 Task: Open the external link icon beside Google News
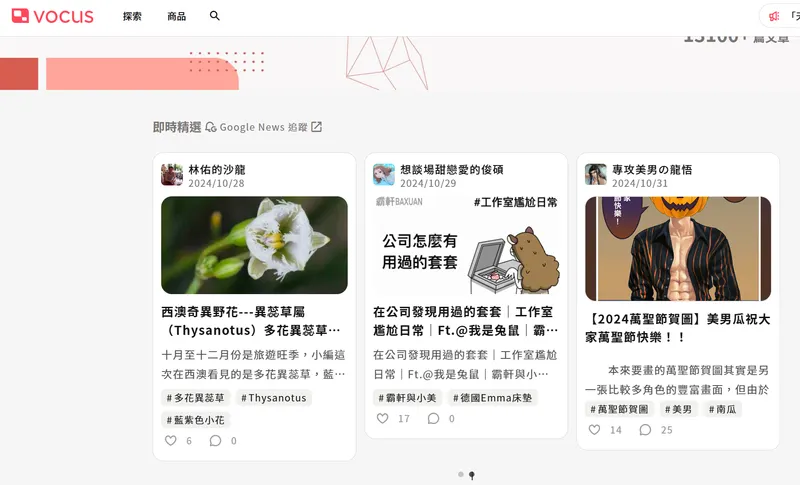[x=316, y=127]
